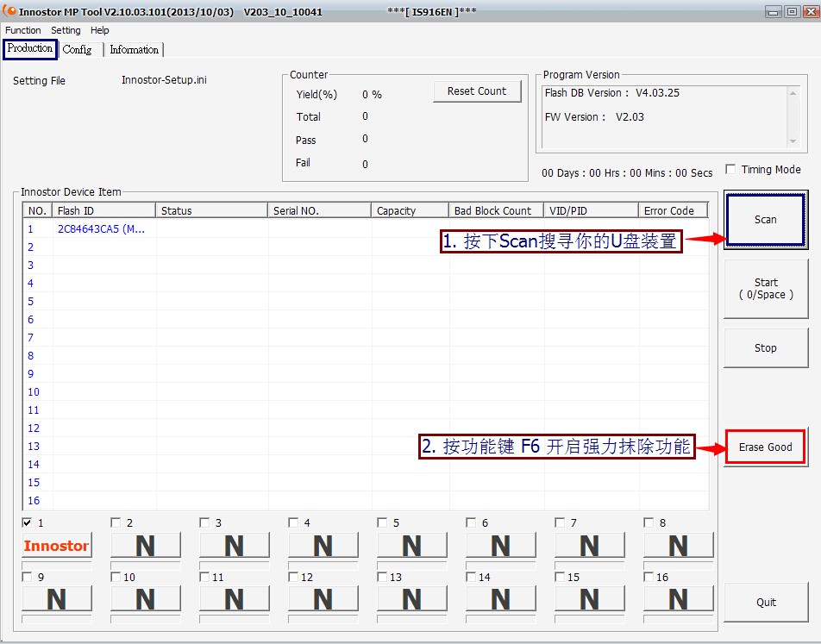Check the port 2 checkbox

[x=116, y=522]
